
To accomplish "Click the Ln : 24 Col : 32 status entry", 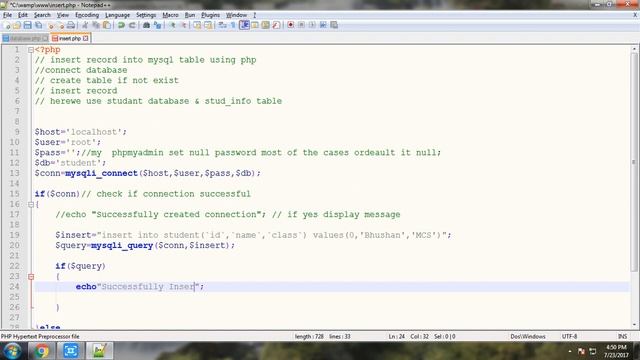I will [422, 336].
